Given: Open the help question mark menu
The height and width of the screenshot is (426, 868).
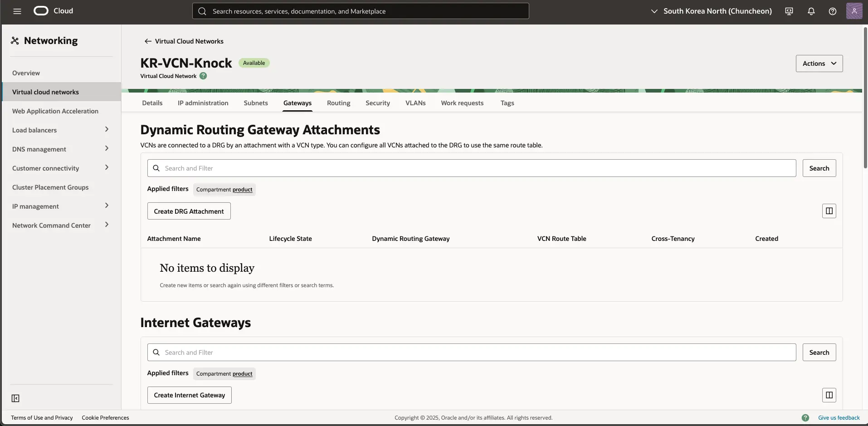Looking at the screenshot, I should (x=833, y=11).
